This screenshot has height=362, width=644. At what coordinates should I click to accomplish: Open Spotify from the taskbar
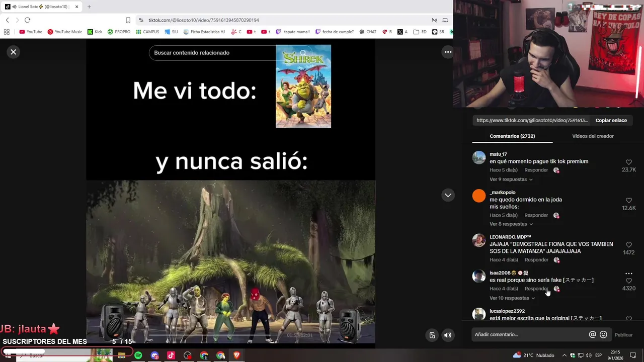138,355
